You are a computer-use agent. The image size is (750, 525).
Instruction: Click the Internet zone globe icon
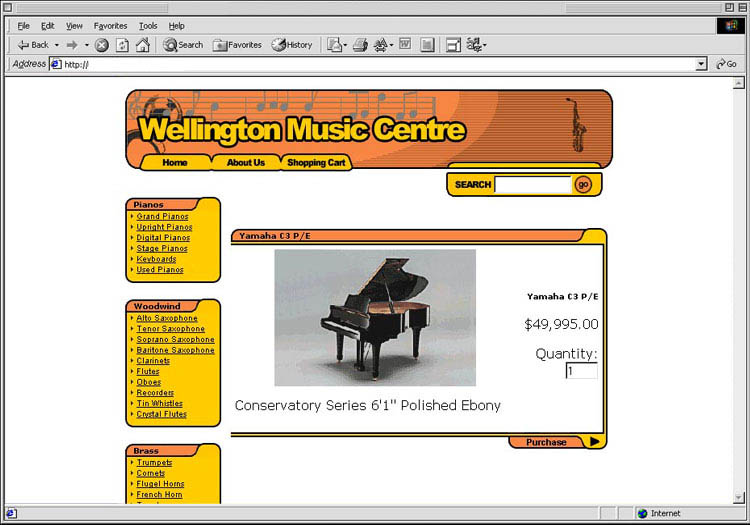click(642, 513)
